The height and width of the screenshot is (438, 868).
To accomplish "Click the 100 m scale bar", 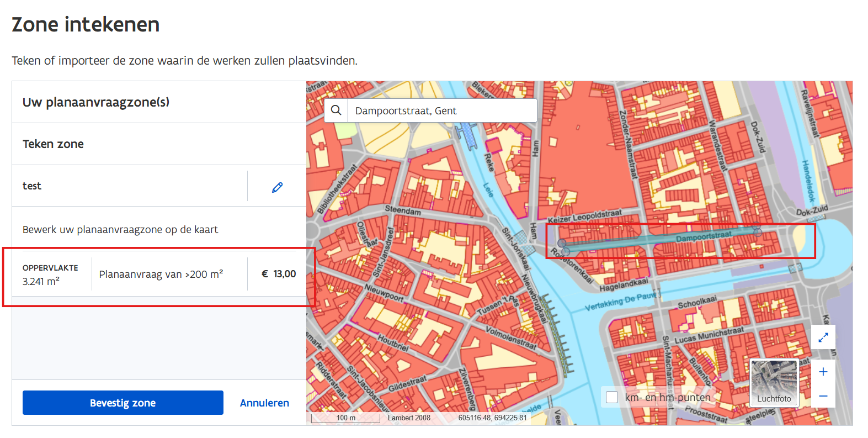I will tap(346, 418).
